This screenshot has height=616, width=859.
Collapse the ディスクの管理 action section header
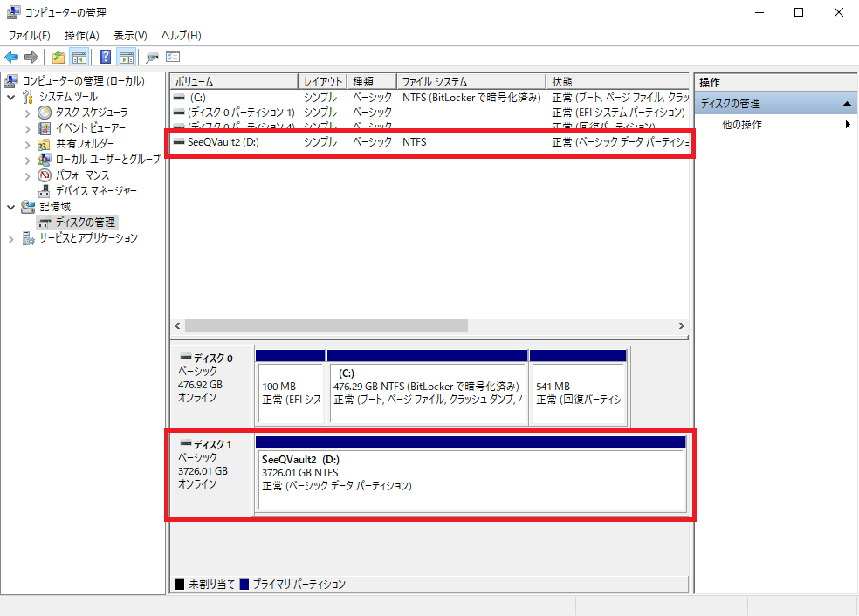pos(846,104)
